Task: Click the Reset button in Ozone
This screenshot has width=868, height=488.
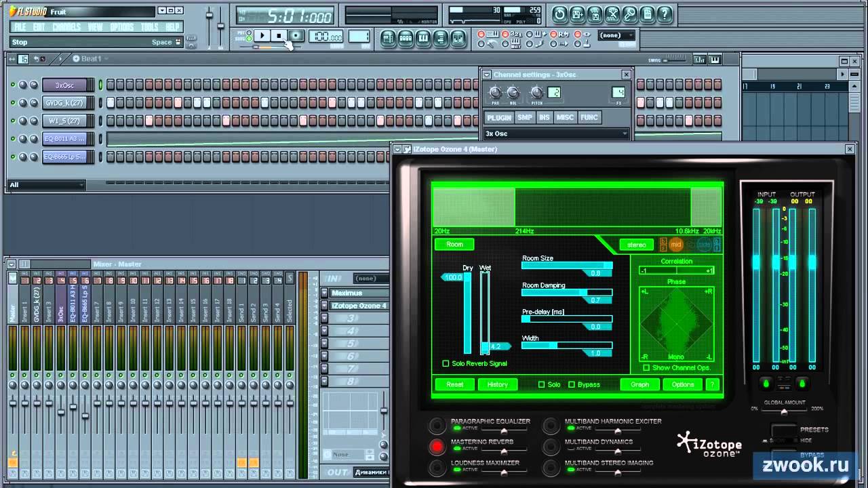Action: click(454, 384)
